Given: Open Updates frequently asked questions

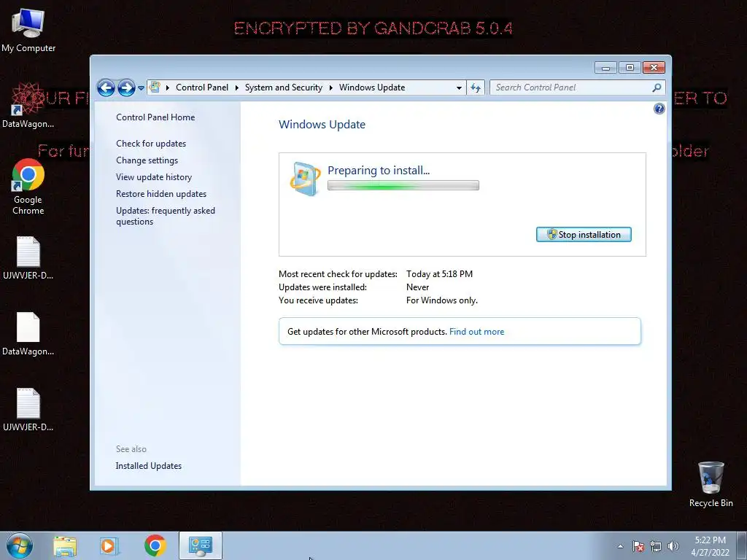Looking at the screenshot, I should tap(166, 216).
